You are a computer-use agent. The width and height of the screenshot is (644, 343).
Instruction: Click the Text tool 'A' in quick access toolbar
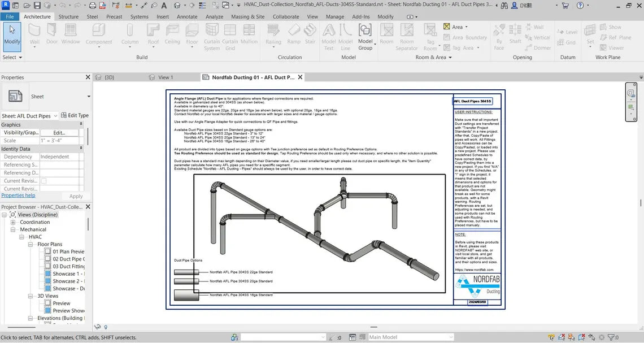[164, 5]
